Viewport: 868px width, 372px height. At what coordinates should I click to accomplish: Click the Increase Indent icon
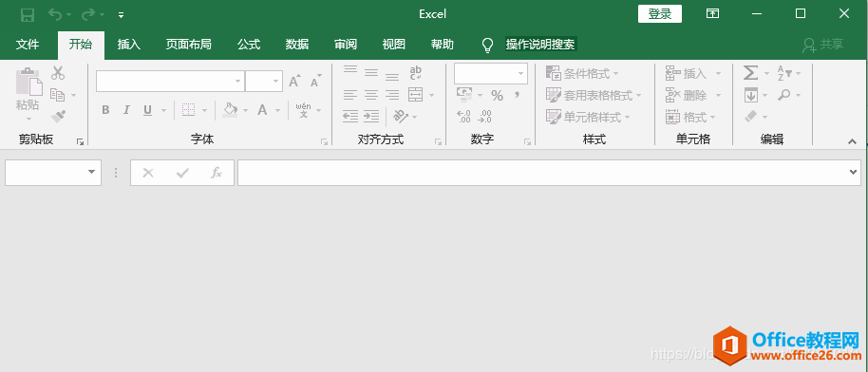coord(371,116)
